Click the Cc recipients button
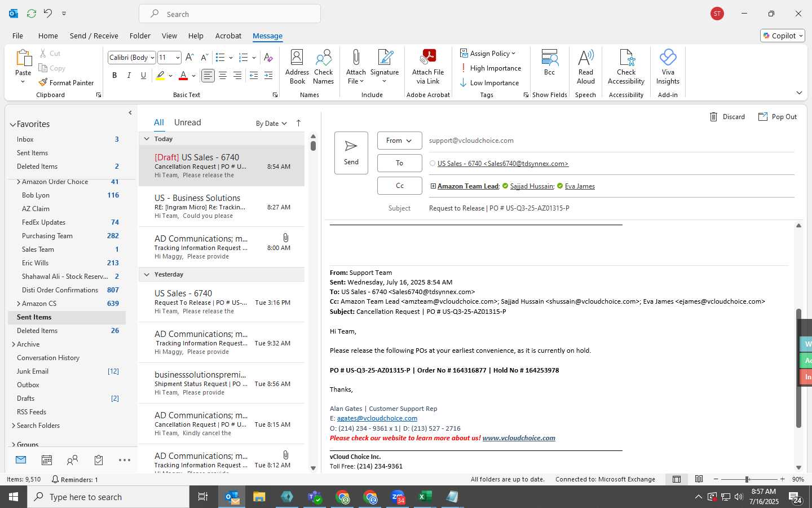Viewport: 812px width, 508px height. pyautogui.click(x=399, y=186)
